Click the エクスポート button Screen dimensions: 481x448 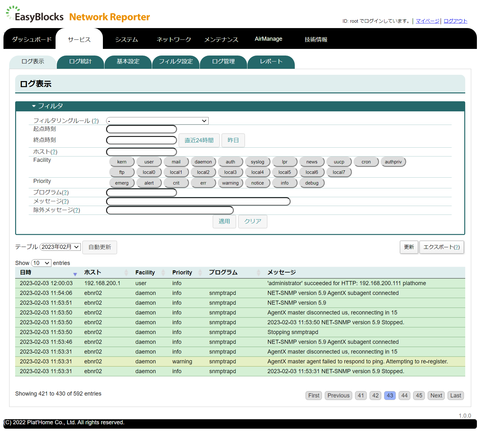click(442, 247)
